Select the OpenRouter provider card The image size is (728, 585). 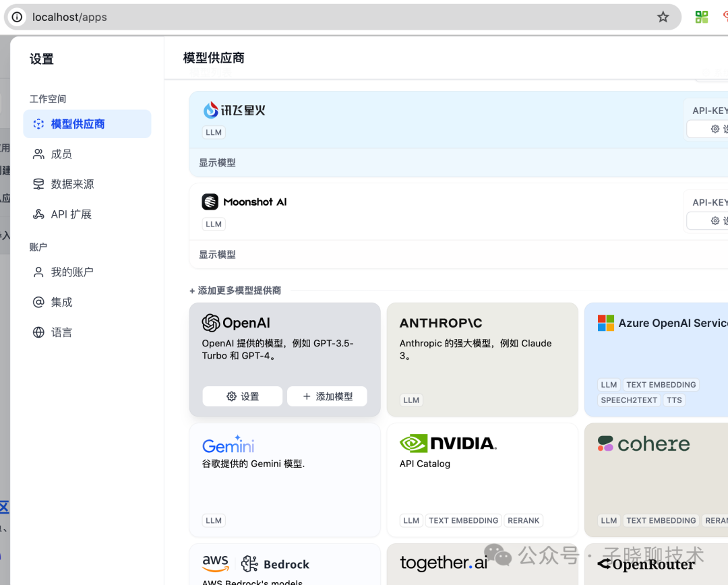pos(656,565)
